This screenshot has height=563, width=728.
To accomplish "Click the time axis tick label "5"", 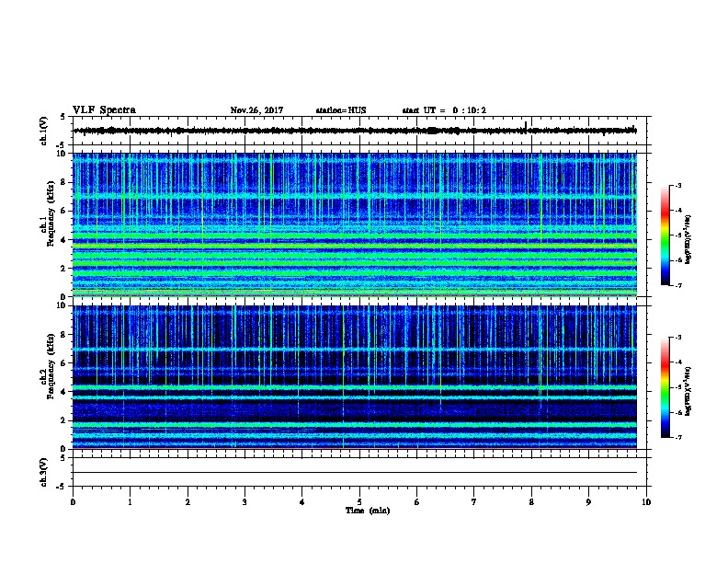I will [359, 502].
